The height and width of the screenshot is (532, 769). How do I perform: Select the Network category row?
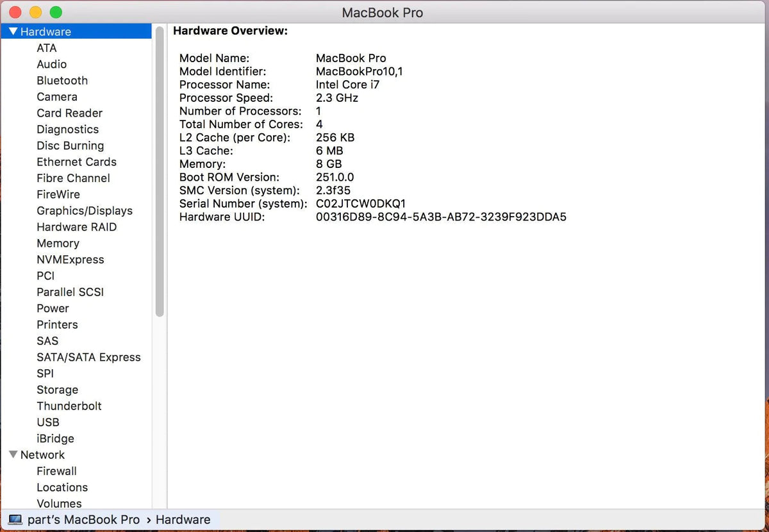[x=76, y=454]
